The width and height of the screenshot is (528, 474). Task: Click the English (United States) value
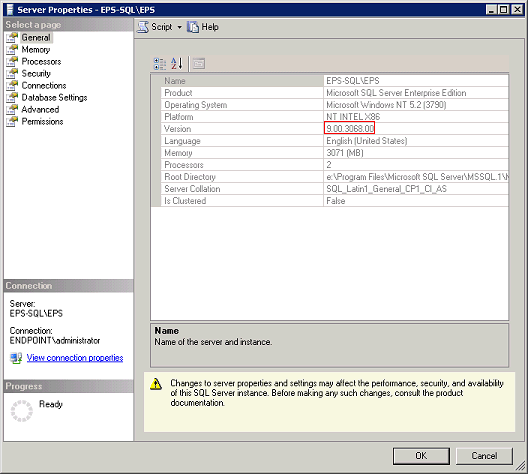click(x=367, y=141)
